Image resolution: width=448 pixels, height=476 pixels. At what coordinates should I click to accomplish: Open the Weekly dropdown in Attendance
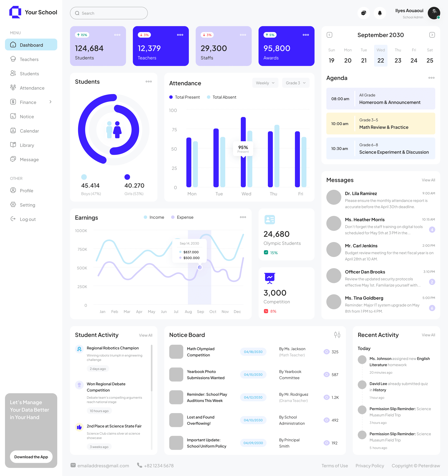265,83
